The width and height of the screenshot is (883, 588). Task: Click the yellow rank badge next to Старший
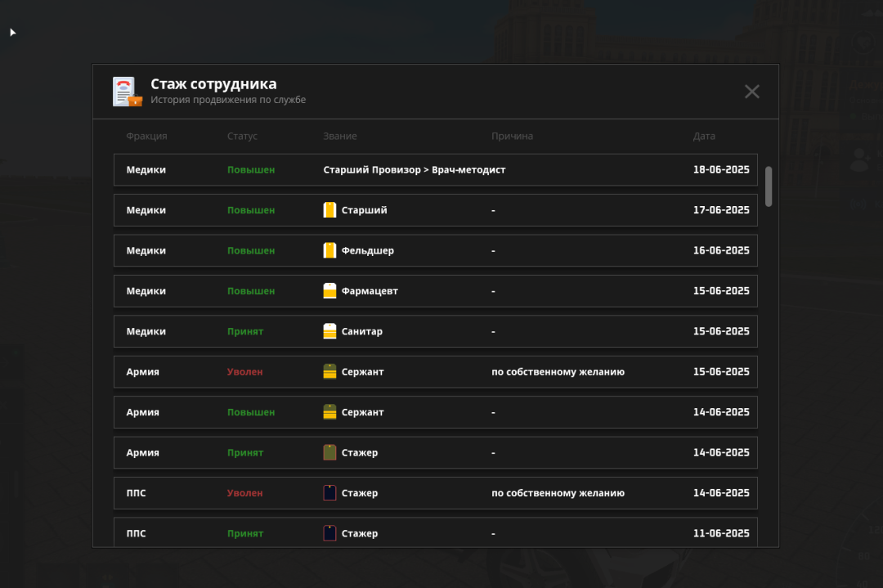(329, 210)
